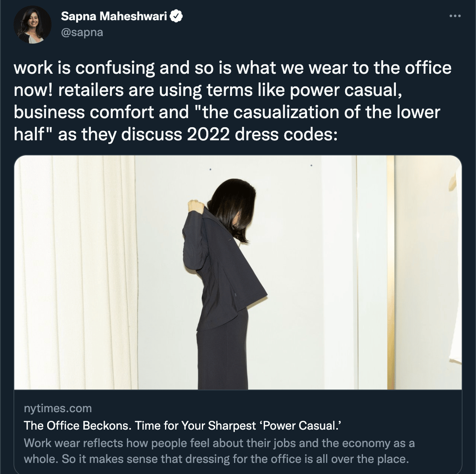Open the article preview photo
The width and height of the screenshot is (476, 474).
[238, 272]
